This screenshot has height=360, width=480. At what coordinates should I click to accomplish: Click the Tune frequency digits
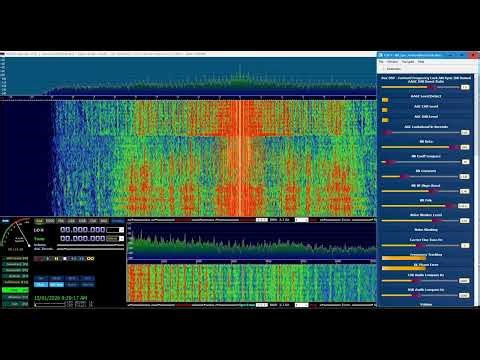click(83, 238)
